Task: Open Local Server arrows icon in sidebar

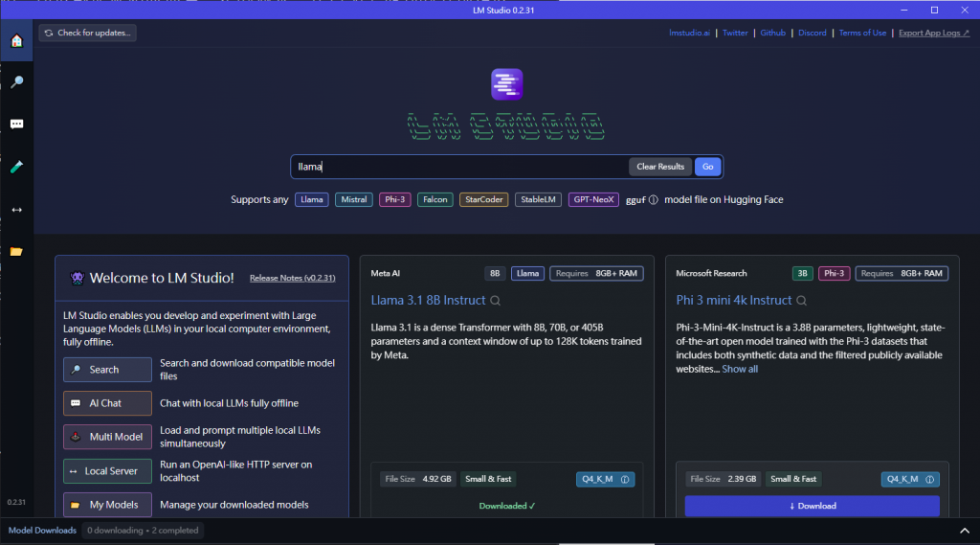Action: (17, 210)
